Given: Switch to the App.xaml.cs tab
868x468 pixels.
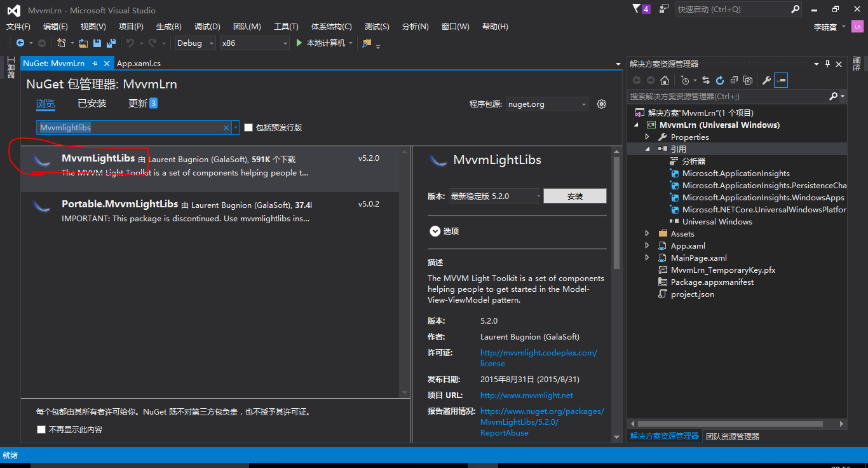Looking at the screenshot, I should pos(139,64).
